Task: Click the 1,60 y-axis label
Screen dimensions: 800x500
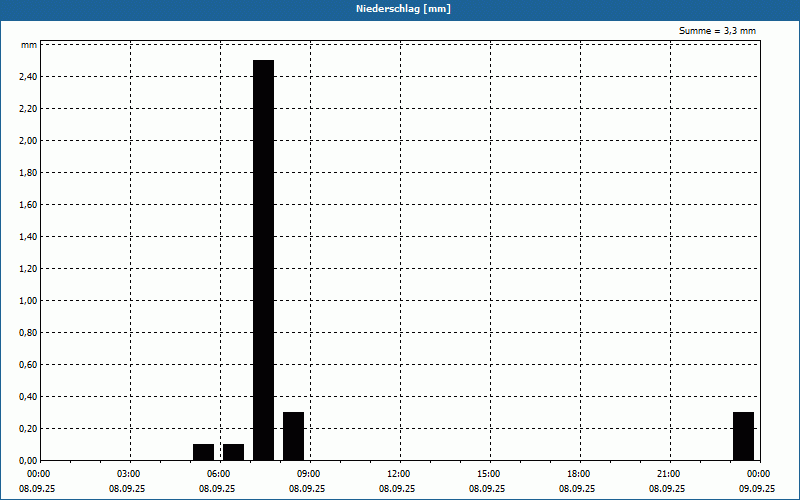Action: (x=28, y=205)
